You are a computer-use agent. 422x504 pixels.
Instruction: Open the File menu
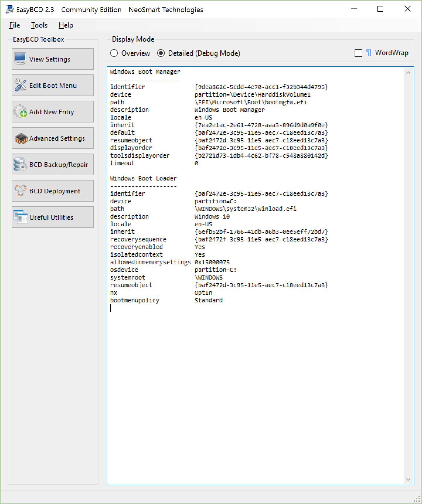click(15, 25)
